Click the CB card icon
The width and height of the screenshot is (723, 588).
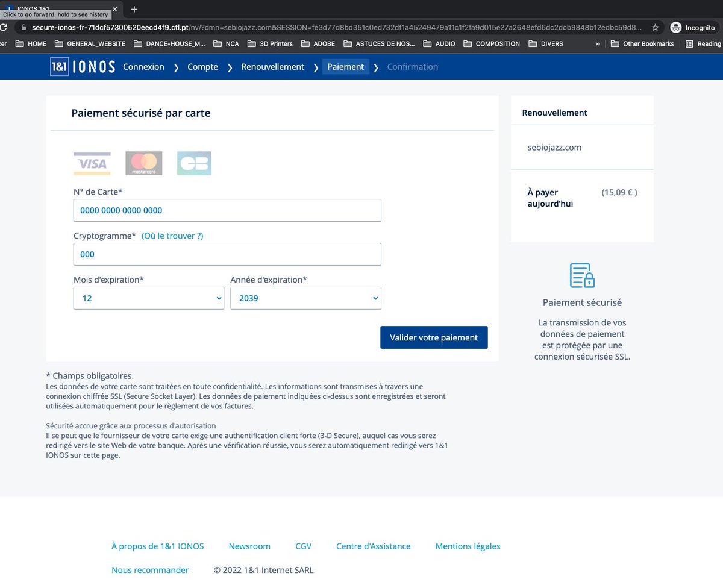tap(194, 163)
